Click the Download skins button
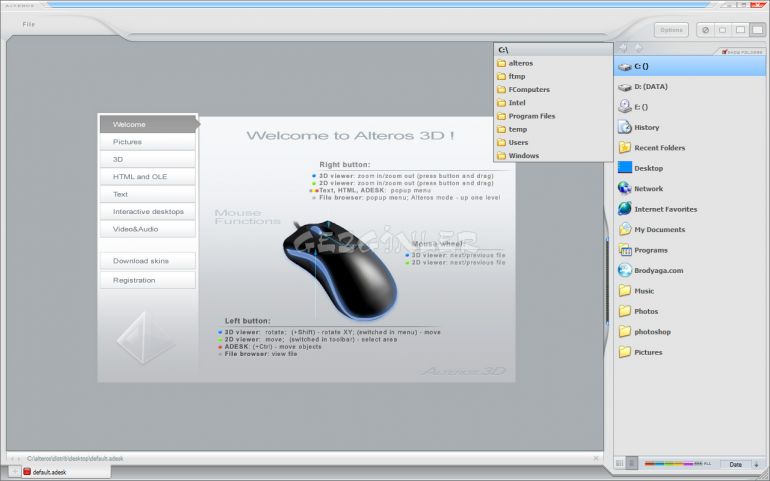The image size is (770, 481). coord(148,261)
